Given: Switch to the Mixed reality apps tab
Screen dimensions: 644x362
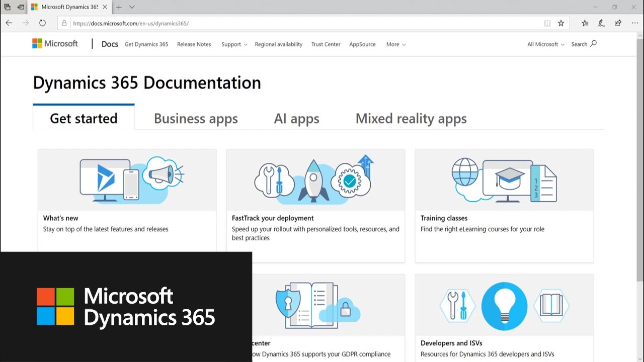Looking at the screenshot, I should coord(411,119).
